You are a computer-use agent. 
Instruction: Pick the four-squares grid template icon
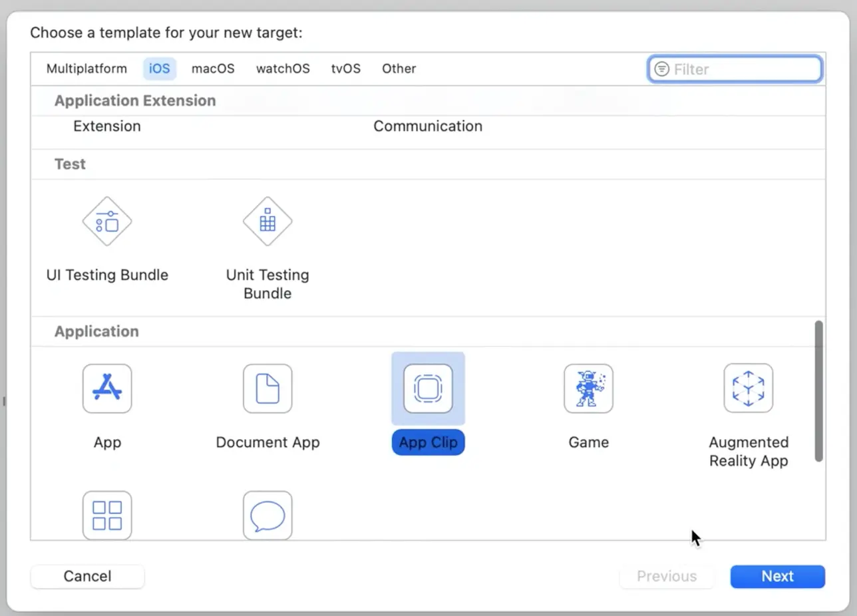pyautogui.click(x=107, y=515)
